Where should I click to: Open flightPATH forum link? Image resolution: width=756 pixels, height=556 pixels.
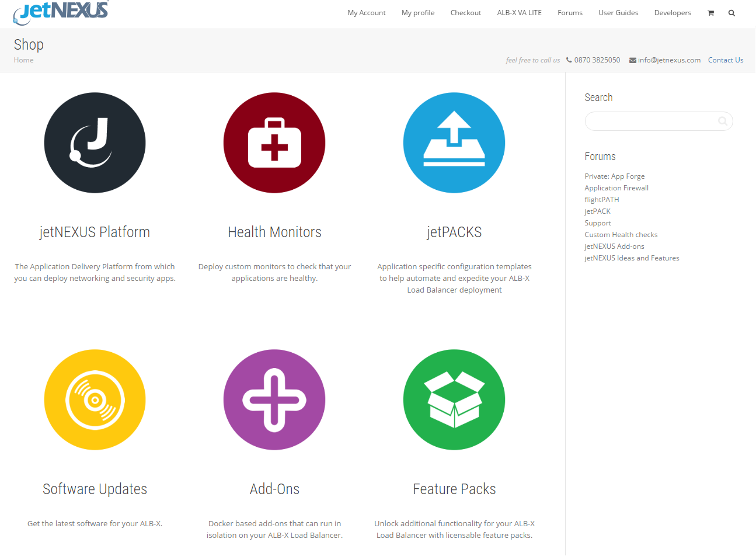tap(602, 200)
